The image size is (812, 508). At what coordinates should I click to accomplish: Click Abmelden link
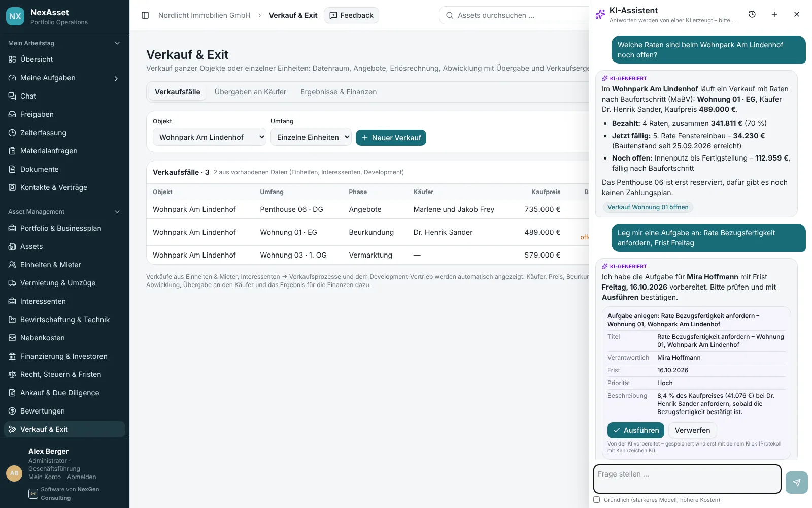(x=81, y=477)
